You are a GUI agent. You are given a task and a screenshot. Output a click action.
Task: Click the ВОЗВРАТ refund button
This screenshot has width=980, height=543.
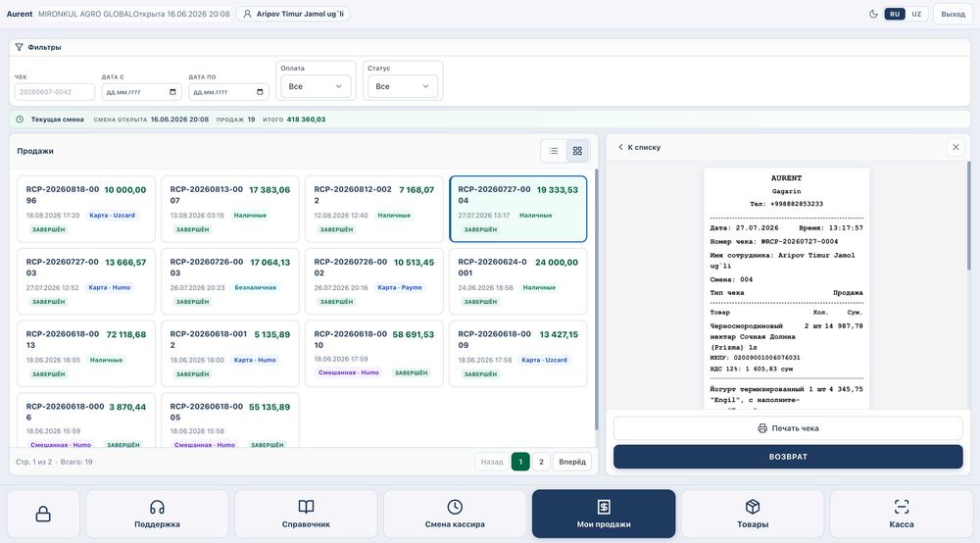click(788, 457)
